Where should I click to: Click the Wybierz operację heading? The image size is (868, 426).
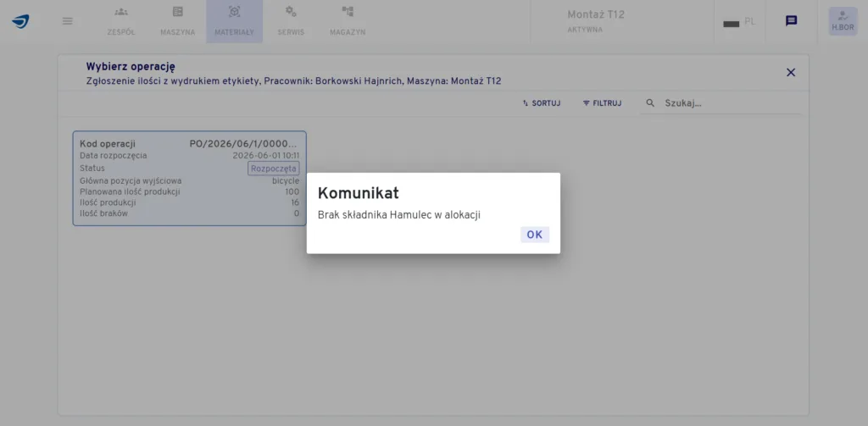(x=131, y=67)
